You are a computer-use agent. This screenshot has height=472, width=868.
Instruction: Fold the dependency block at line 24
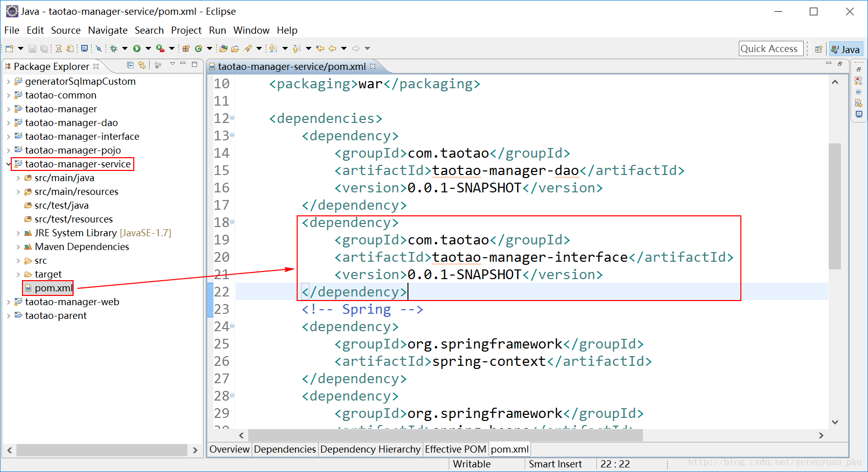(232, 326)
